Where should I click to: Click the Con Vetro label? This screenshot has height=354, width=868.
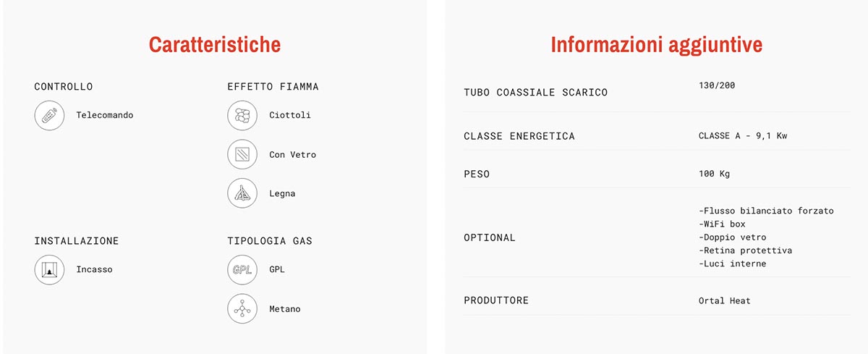point(292,155)
